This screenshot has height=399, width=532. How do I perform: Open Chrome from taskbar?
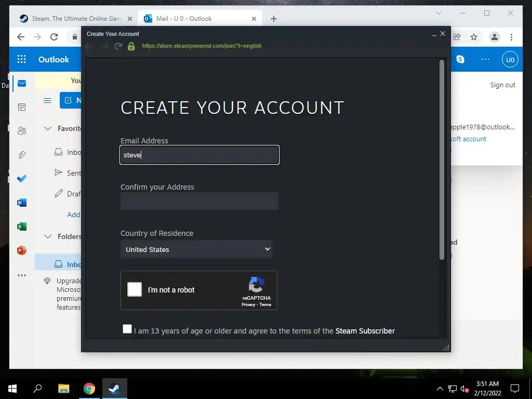[89, 389]
